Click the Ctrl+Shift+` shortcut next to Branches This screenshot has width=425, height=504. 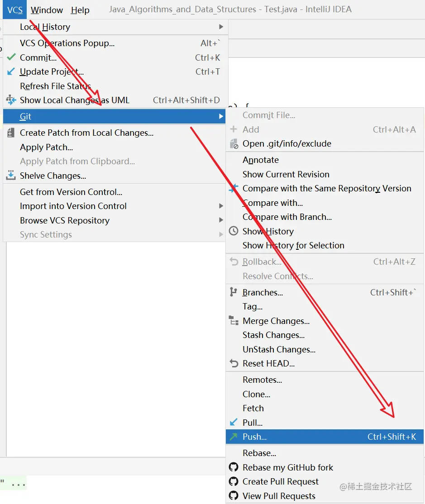393,292
